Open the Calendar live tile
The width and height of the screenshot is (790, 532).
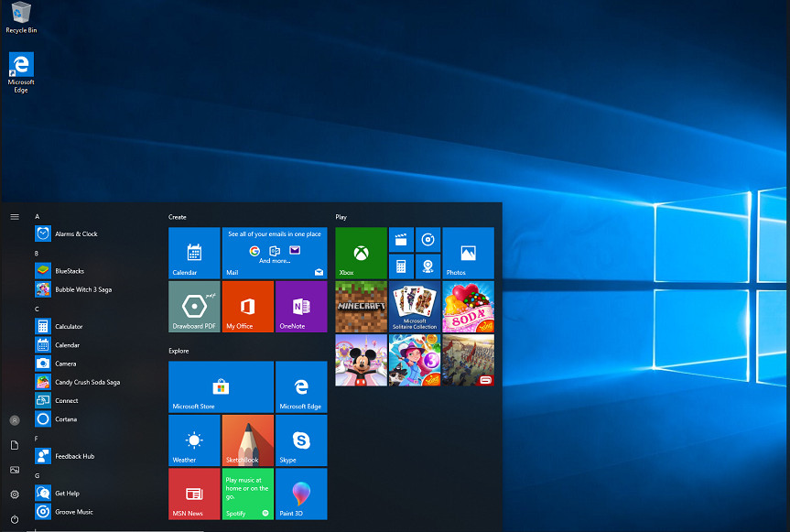coord(194,253)
